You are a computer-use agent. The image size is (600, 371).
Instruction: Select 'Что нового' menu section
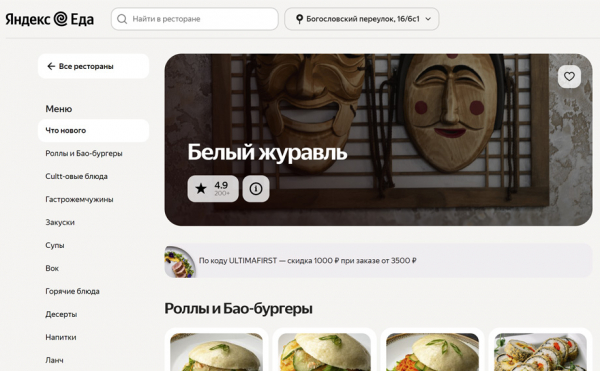pos(93,130)
